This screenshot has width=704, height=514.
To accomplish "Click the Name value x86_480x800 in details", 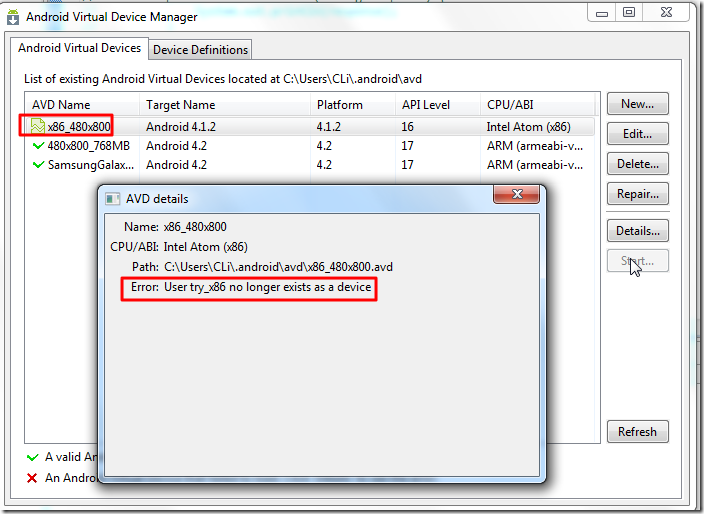I will click(195, 227).
